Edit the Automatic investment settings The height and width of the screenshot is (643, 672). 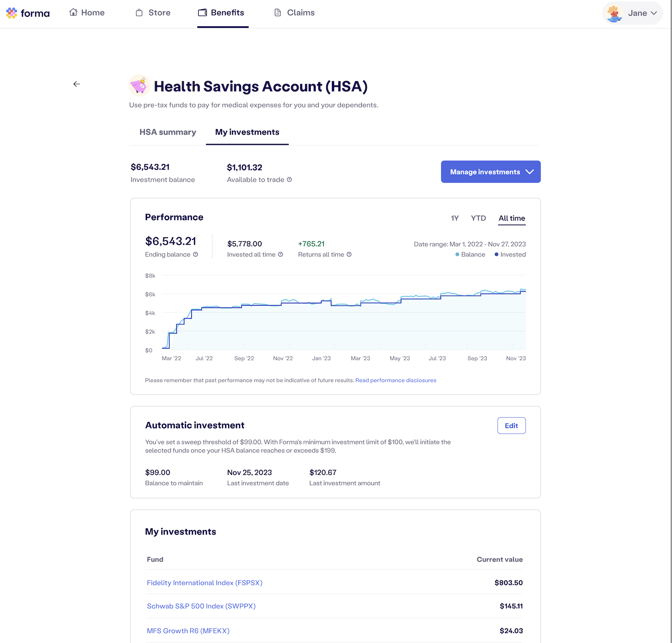coord(511,426)
